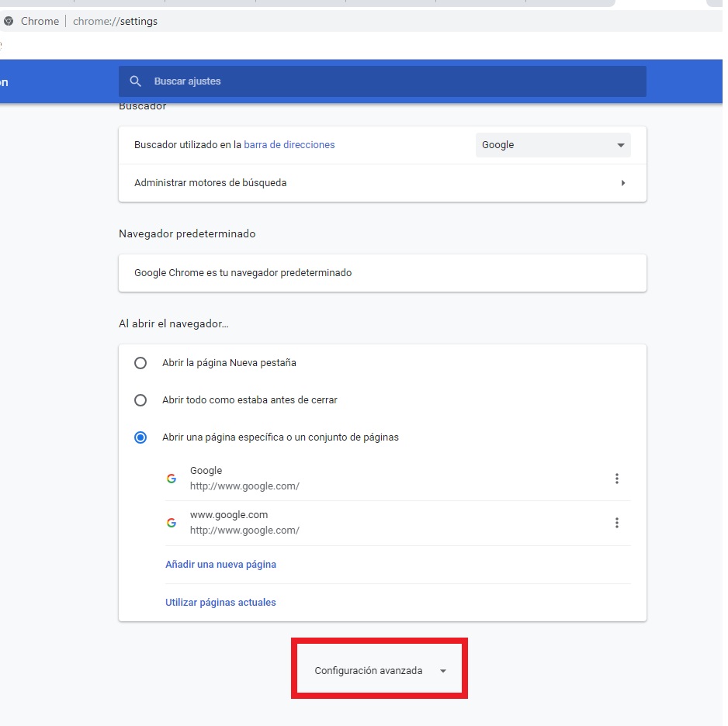Click the 'Navegador predeterminado' heading

point(187,233)
